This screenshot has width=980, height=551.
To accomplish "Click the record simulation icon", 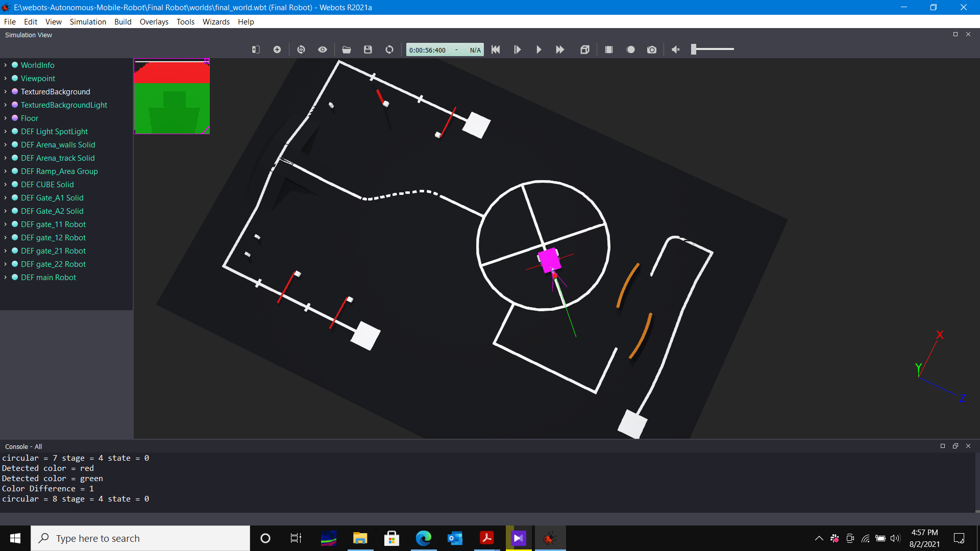I will 630,49.
